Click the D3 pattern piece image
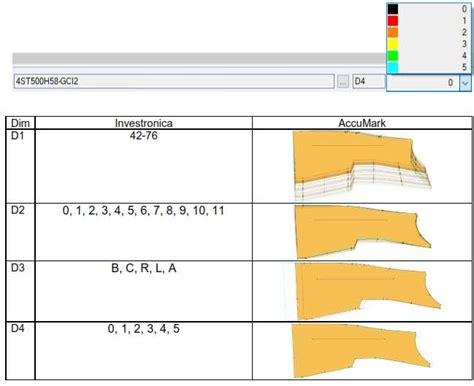The image size is (474, 386). tap(368, 291)
